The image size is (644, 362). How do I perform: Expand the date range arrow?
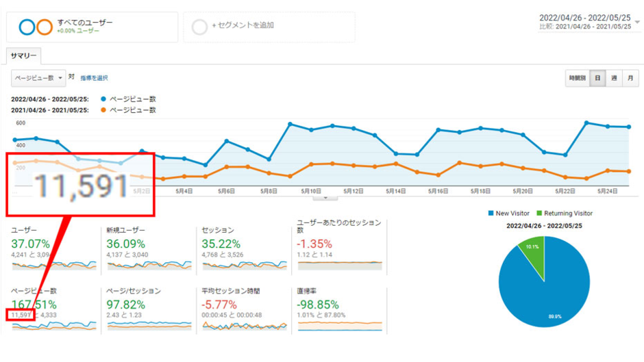(x=637, y=22)
